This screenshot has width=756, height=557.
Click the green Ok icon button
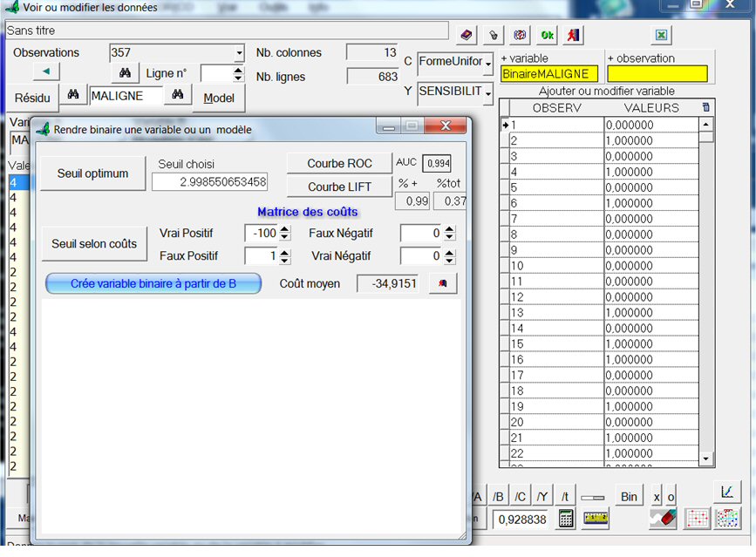click(547, 35)
